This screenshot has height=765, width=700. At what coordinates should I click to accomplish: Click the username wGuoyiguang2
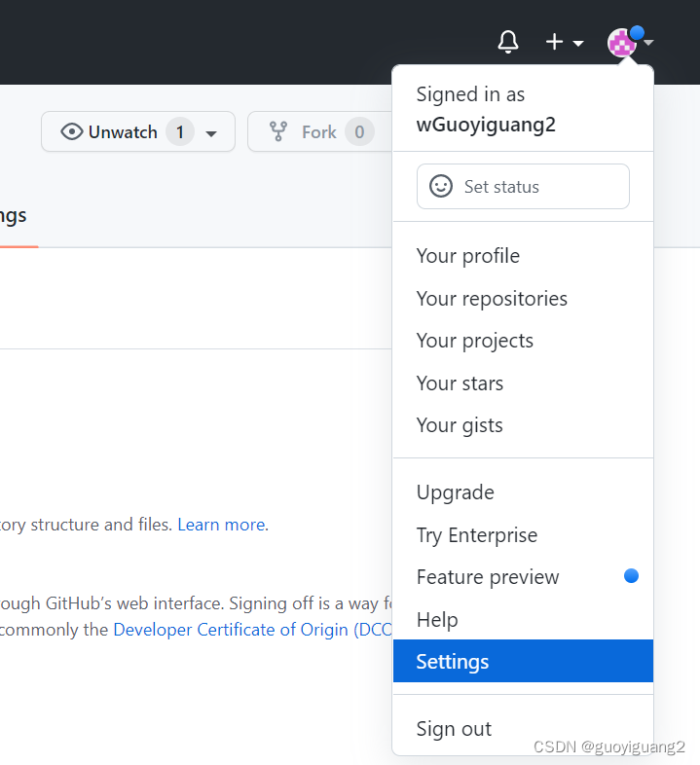[x=486, y=125]
